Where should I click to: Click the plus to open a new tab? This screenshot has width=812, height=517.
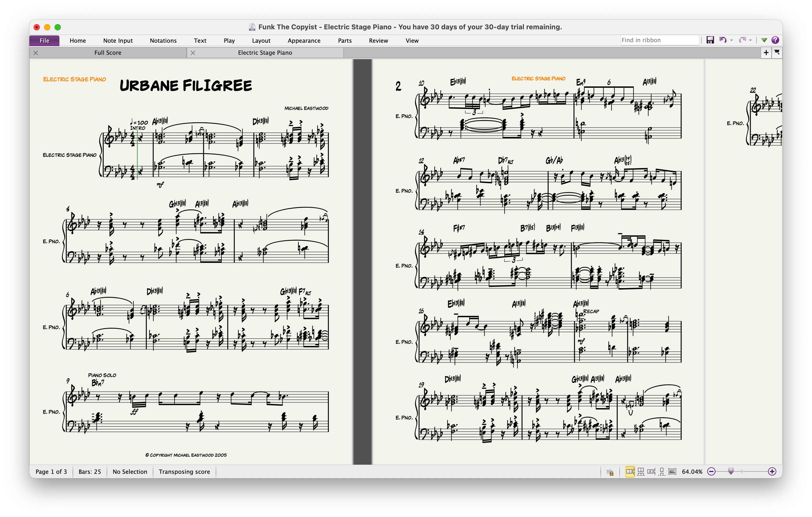766,53
